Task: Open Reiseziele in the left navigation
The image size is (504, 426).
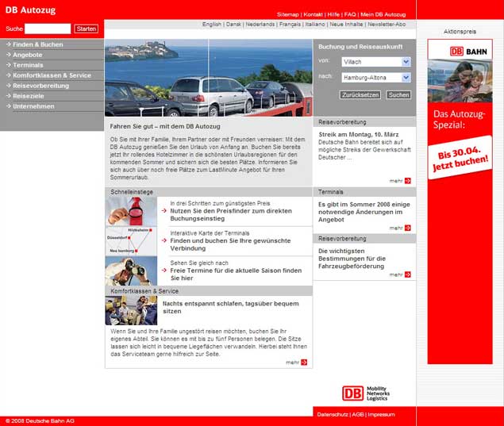Action: [x=29, y=96]
